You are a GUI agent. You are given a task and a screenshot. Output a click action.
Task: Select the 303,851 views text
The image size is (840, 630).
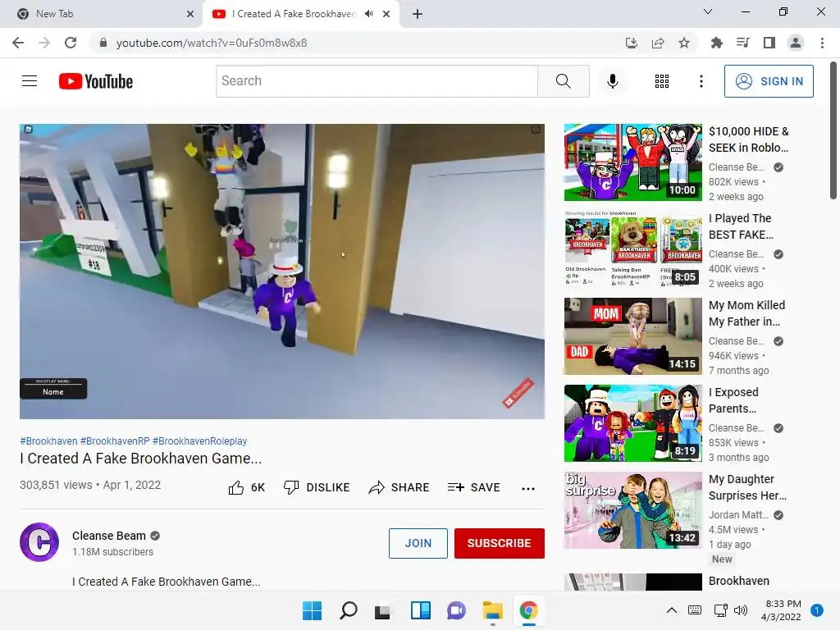pos(56,485)
